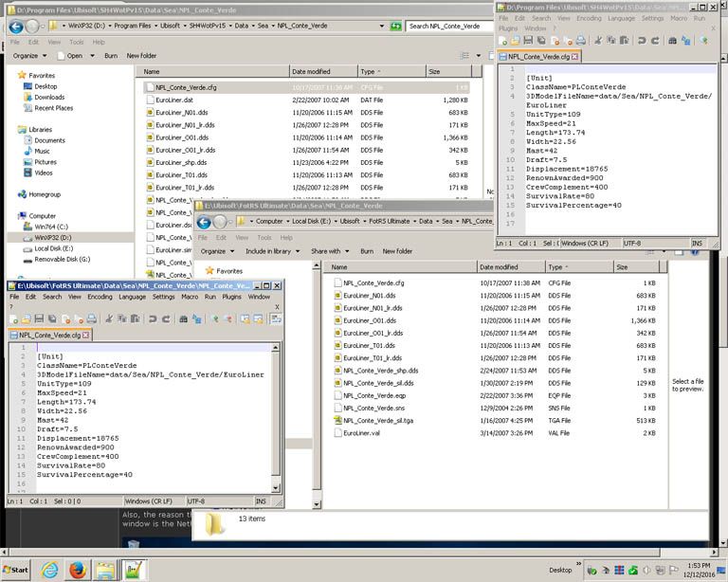728x582 pixels.
Task: Click New folder button in D: Explorer
Action: [141, 56]
